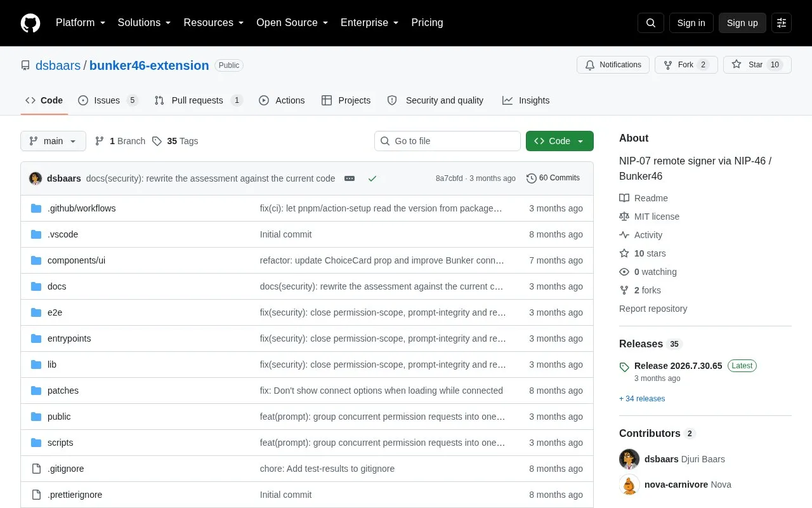Open the search magnifier button
The height and width of the screenshot is (508, 812).
tap(651, 23)
